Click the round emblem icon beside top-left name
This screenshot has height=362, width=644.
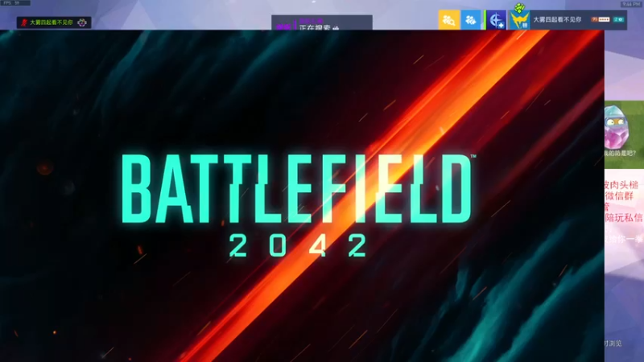(82, 23)
